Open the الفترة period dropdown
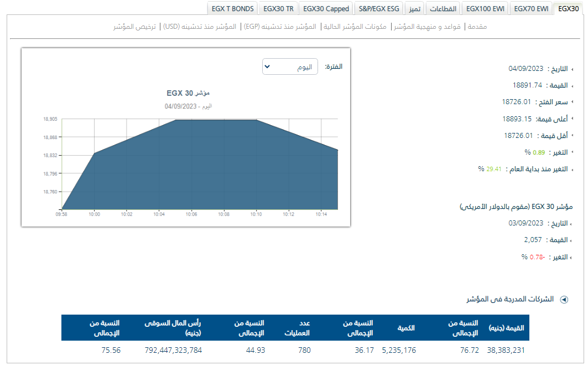Image resolution: width=588 pixels, height=370 pixels. pos(290,67)
